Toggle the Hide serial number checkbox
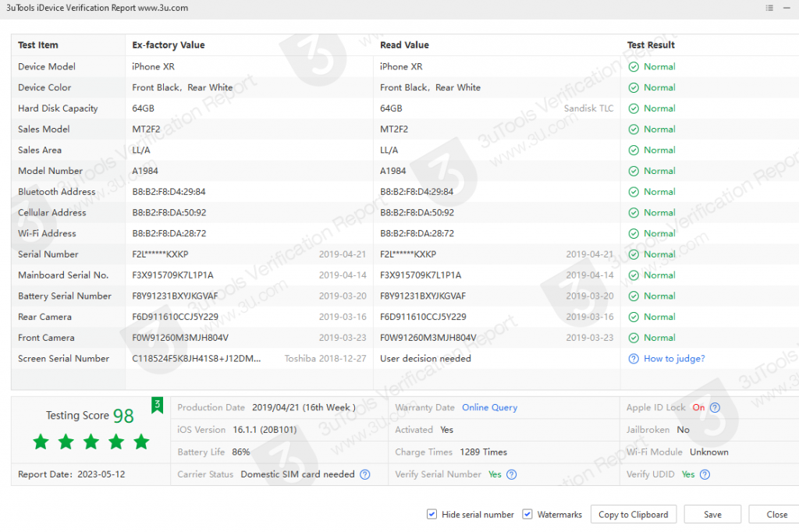Screen dimensions: 799x532 [x=431, y=514]
